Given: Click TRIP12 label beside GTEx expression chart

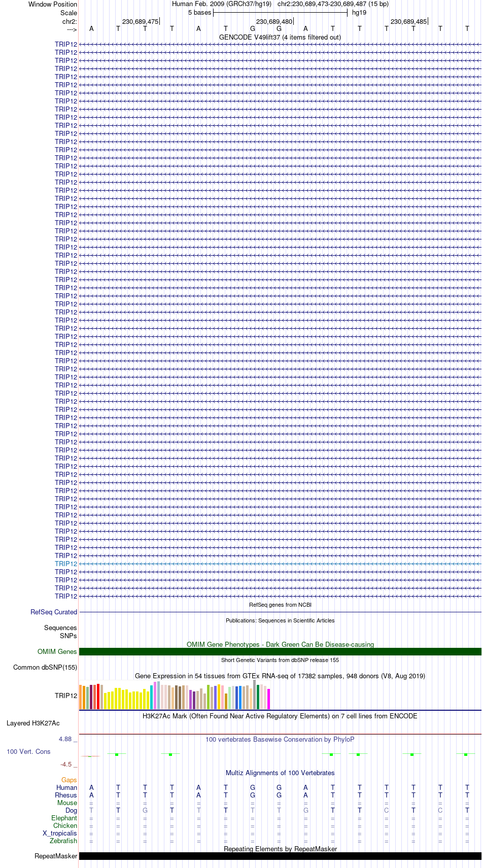Looking at the screenshot, I should [66, 696].
